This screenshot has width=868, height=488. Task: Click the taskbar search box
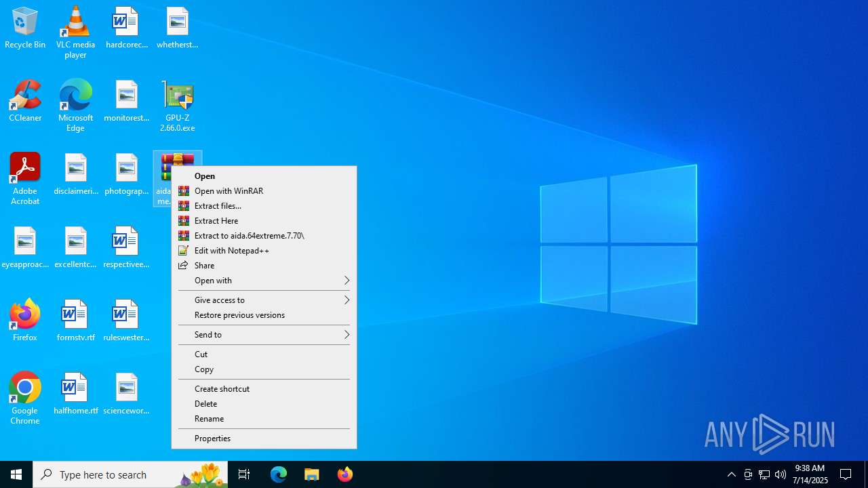pos(130,474)
